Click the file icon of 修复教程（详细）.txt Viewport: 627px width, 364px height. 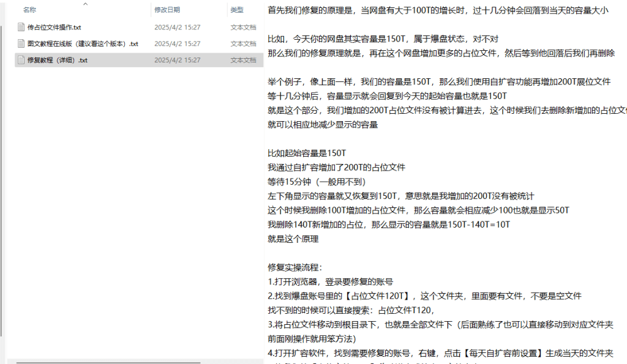coord(22,60)
